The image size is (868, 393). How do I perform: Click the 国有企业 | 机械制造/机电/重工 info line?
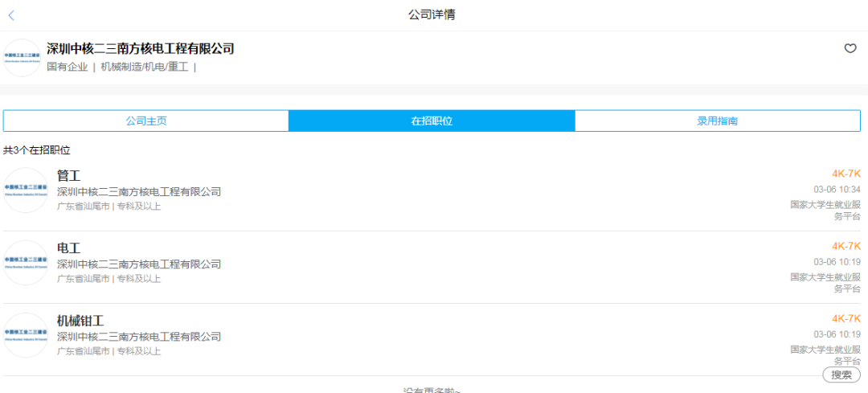point(122,68)
